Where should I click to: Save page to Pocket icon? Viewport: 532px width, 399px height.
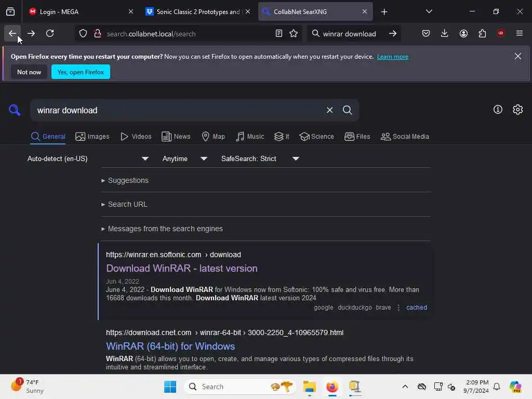coord(426,33)
